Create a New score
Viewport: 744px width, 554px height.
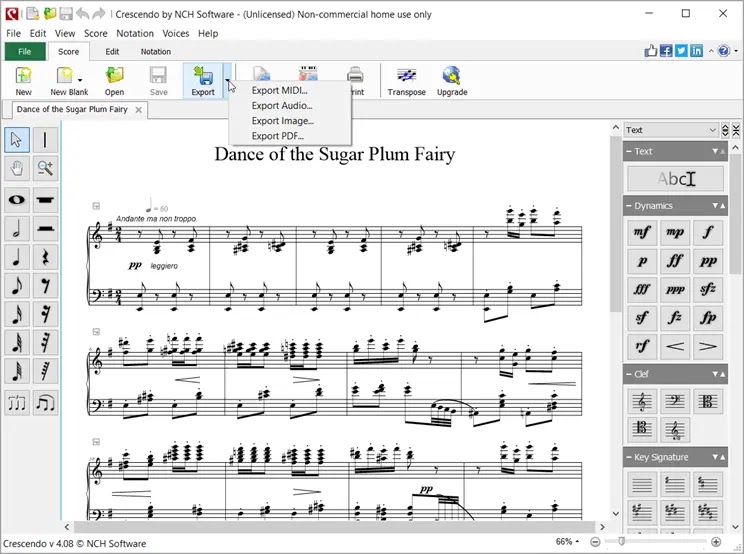click(x=23, y=81)
